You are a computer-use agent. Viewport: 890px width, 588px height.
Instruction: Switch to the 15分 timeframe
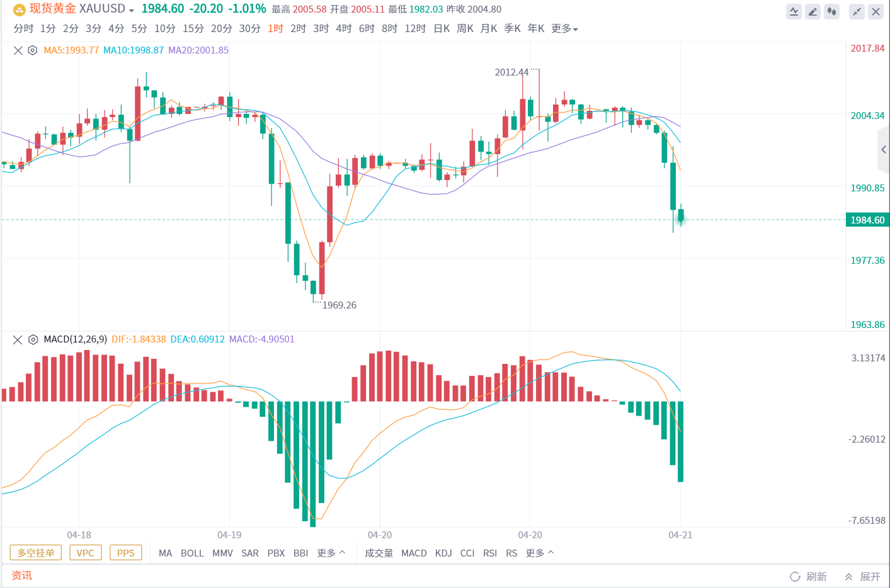(x=193, y=29)
